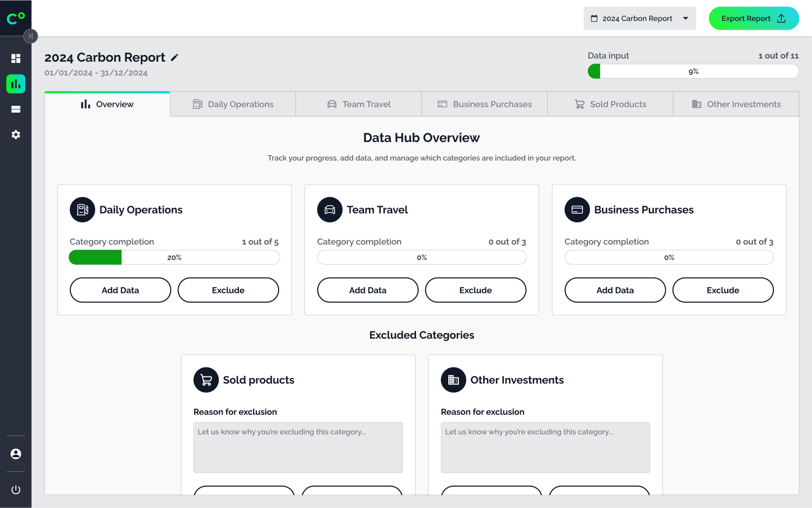Select the building icon on Other Investments card
Image resolution: width=812 pixels, height=508 pixels.
point(453,380)
